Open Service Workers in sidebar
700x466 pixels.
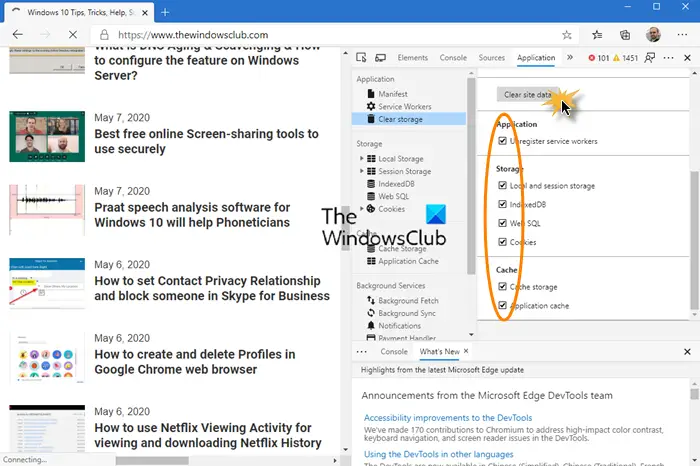click(x=404, y=106)
